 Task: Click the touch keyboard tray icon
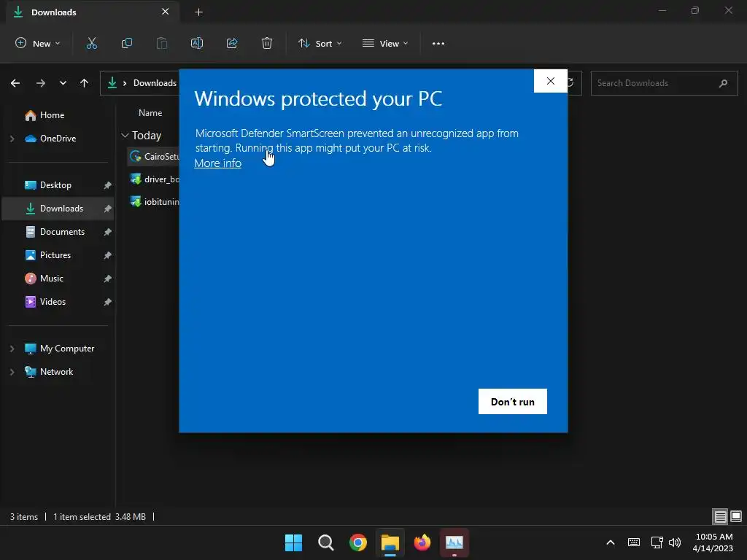634,542
